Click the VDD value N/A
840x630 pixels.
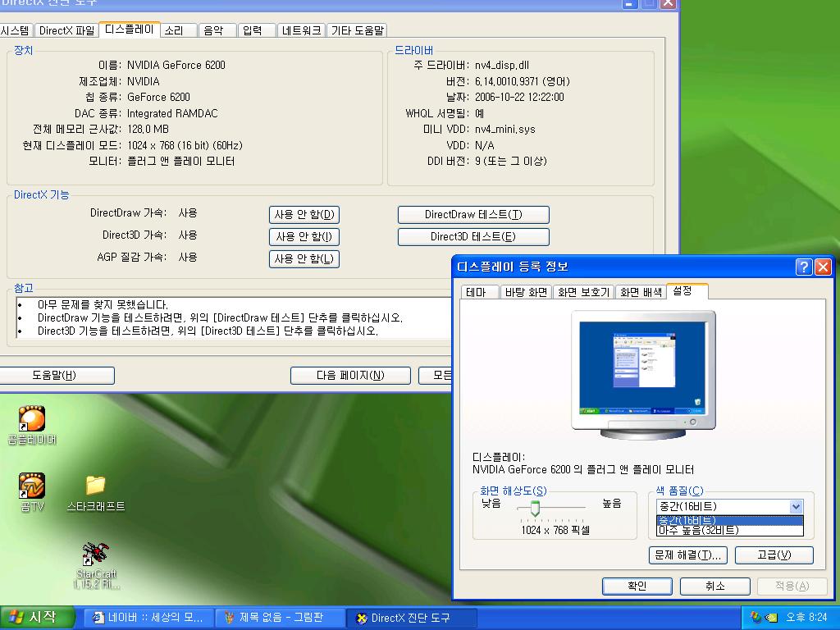tap(485, 146)
